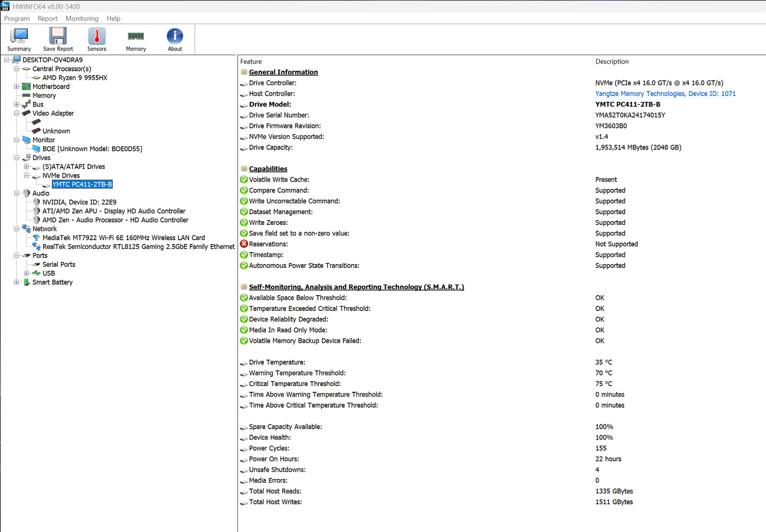The image size is (766, 532).
Task: Click the Video Adapter card icon
Action: [26, 113]
